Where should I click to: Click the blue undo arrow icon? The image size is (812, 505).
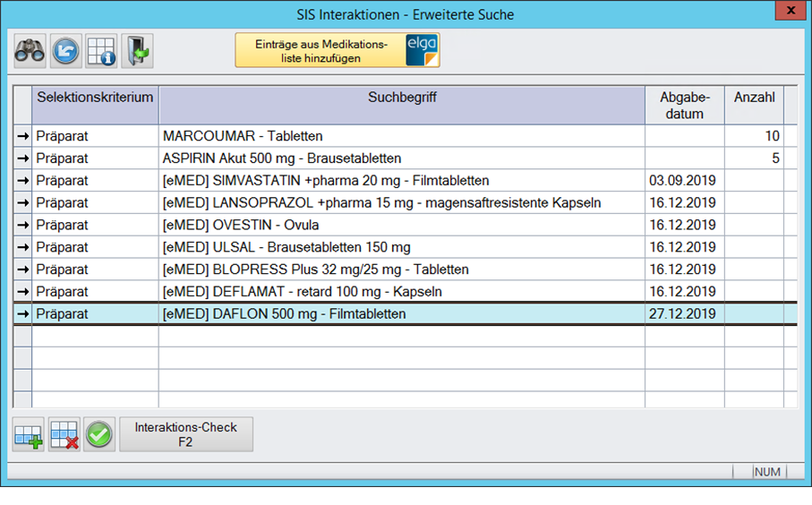click(x=65, y=51)
